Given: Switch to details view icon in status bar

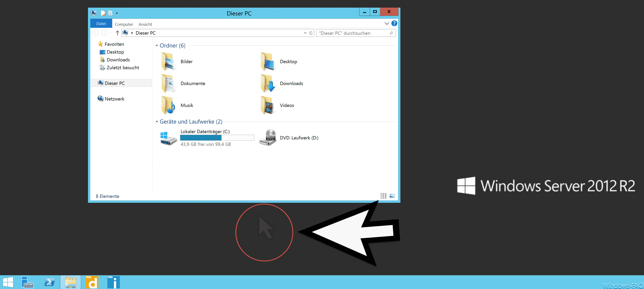Looking at the screenshot, I should (384, 196).
